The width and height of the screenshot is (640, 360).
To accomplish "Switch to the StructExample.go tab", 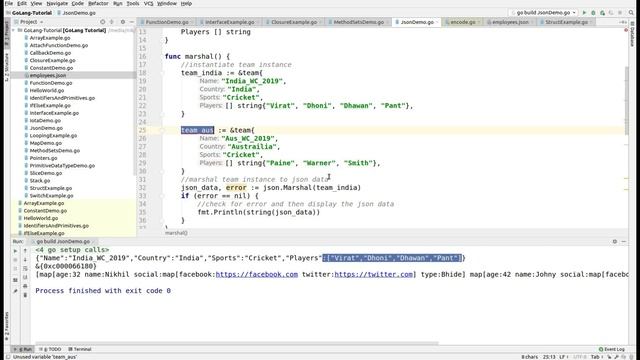I will (567, 22).
